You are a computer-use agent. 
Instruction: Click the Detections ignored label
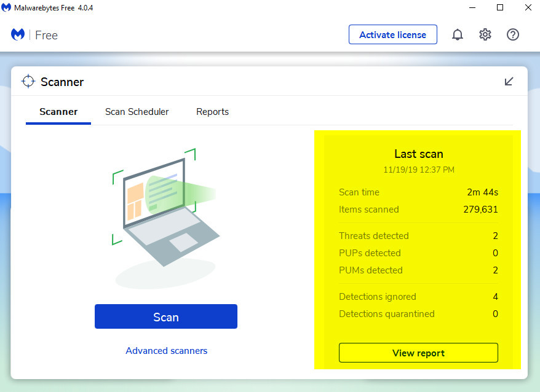click(x=378, y=297)
